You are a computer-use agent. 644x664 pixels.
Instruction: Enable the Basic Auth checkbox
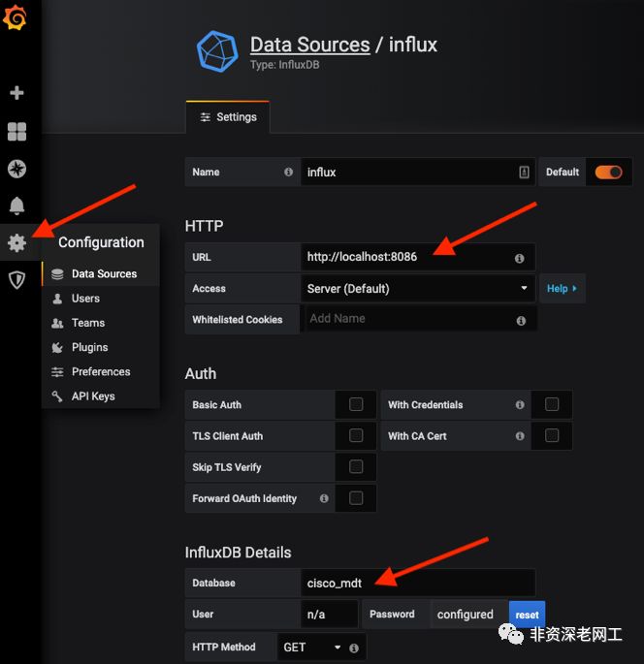(x=356, y=404)
